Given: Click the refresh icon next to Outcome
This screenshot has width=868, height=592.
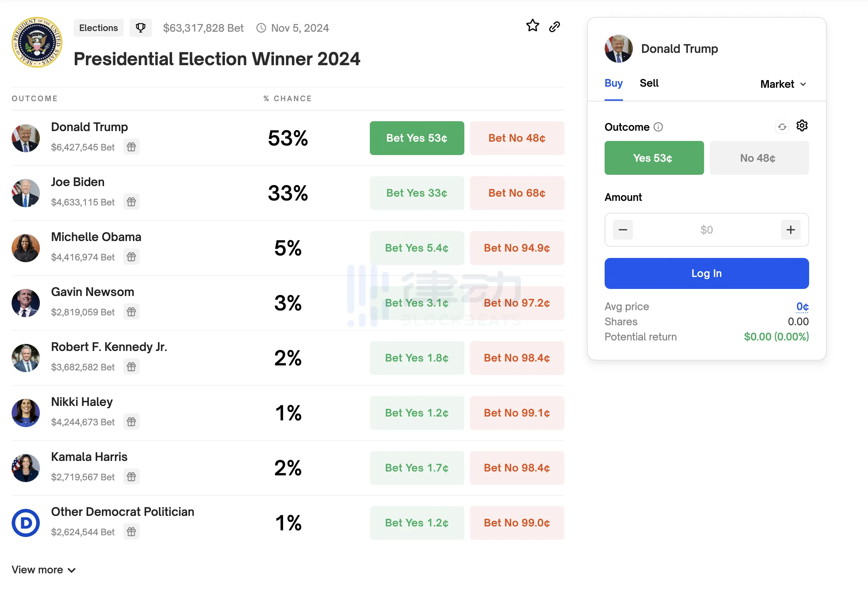Looking at the screenshot, I should [780, 127].
